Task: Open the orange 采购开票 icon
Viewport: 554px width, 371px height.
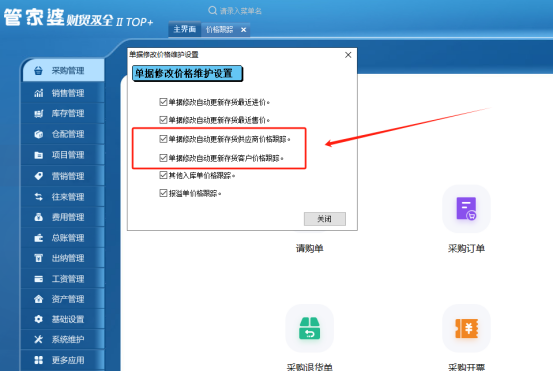Action: [466, 328]
